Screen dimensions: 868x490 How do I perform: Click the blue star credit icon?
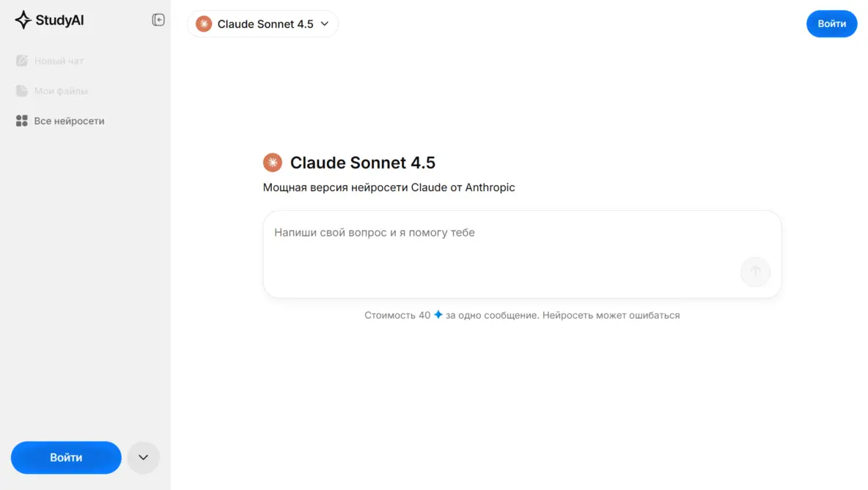[438, 315]
